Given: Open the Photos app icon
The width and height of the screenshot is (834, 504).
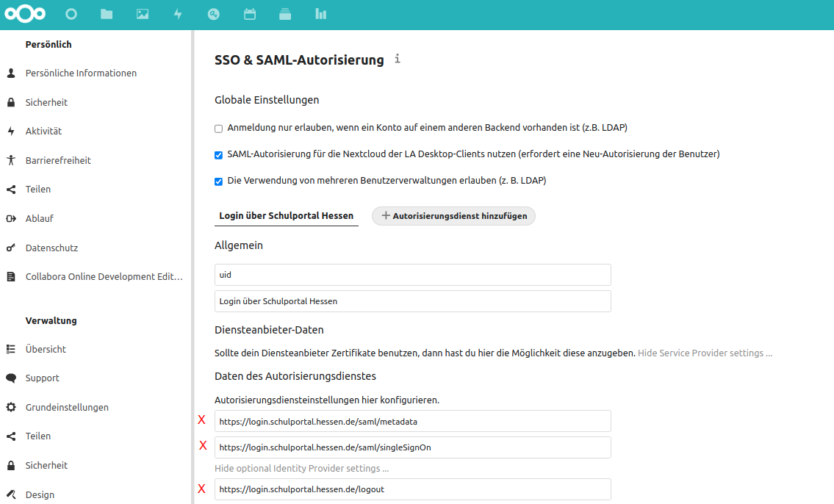Looking at the screenshot, I should tap(143, 15).
